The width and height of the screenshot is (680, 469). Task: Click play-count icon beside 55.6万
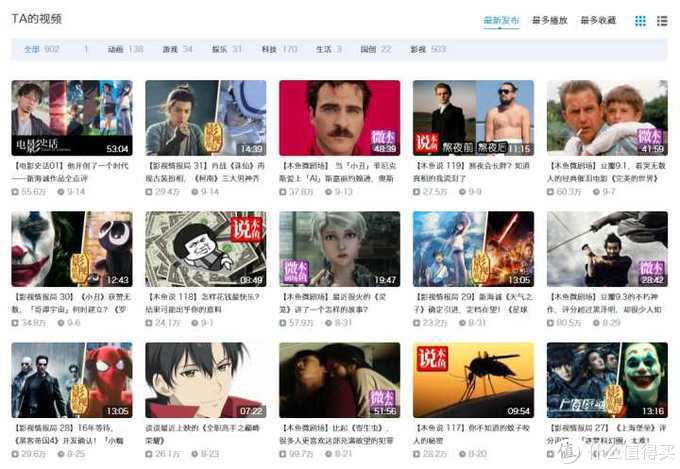15,192
